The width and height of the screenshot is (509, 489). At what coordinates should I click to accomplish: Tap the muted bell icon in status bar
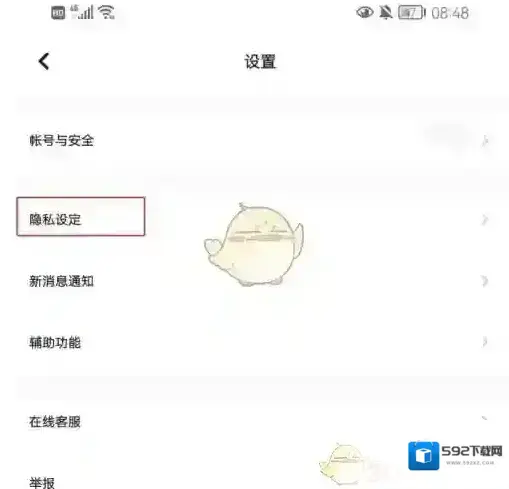point(386,13)
